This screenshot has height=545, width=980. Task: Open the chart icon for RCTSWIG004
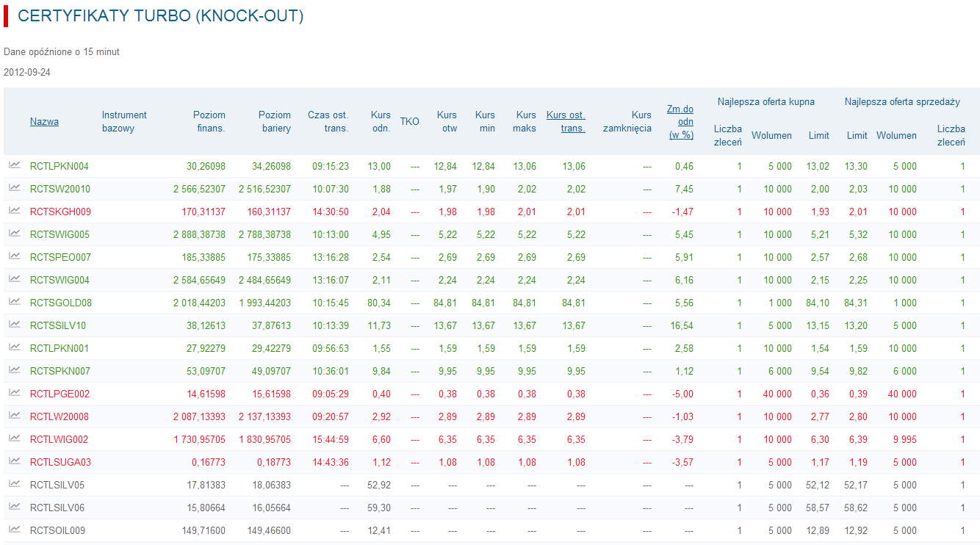(15, 279)
